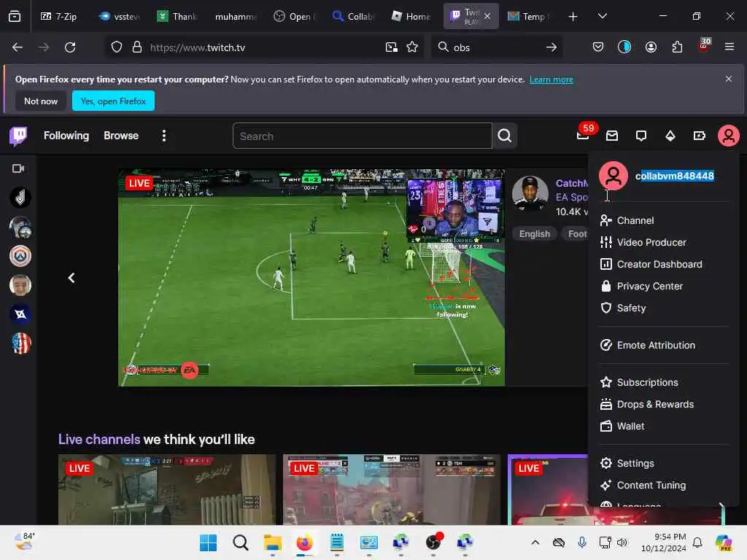Click Yes, open Firefox button
Image resolution: width=747 pixels, height=560 pixels.
[x=113, y=101]
